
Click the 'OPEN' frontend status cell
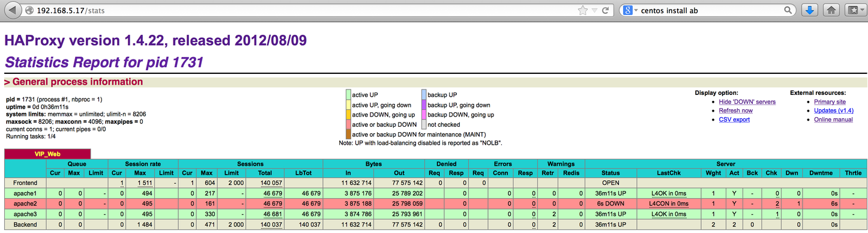click(x=610, y=183)
